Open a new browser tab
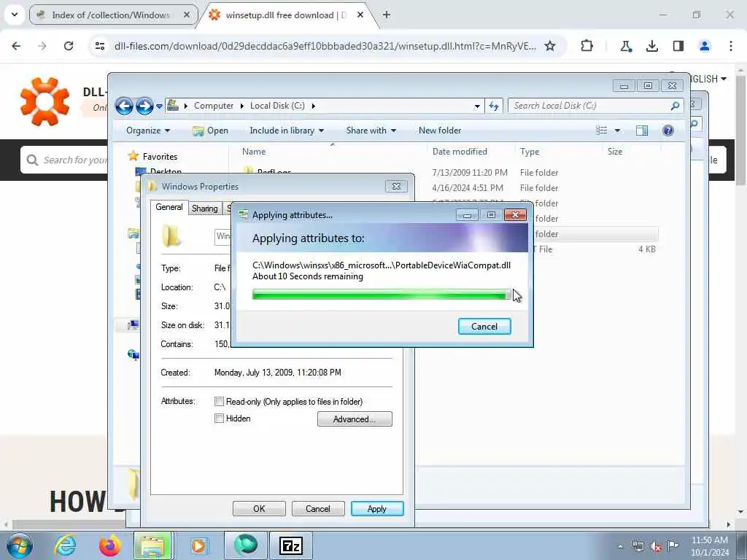 [387, 15]
